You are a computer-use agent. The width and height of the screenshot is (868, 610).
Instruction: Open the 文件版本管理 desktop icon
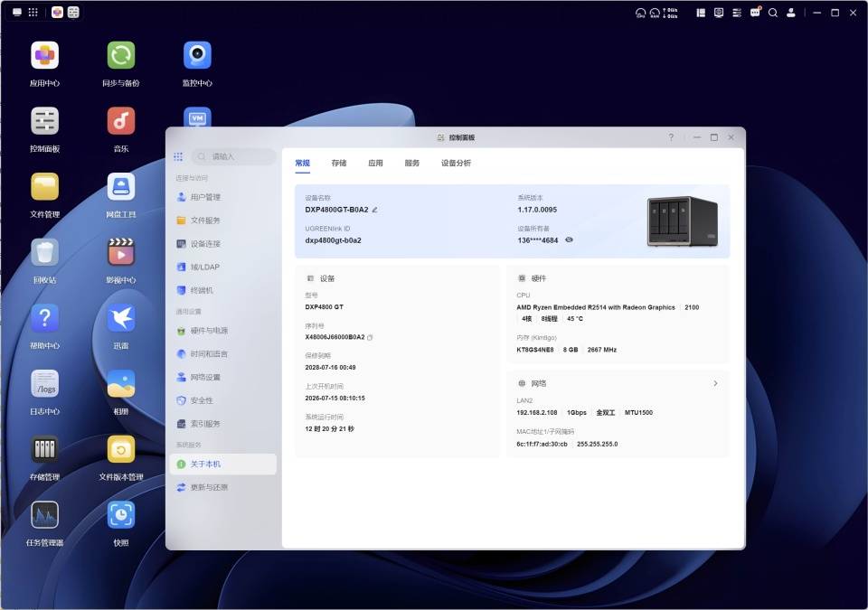(121, 449)
